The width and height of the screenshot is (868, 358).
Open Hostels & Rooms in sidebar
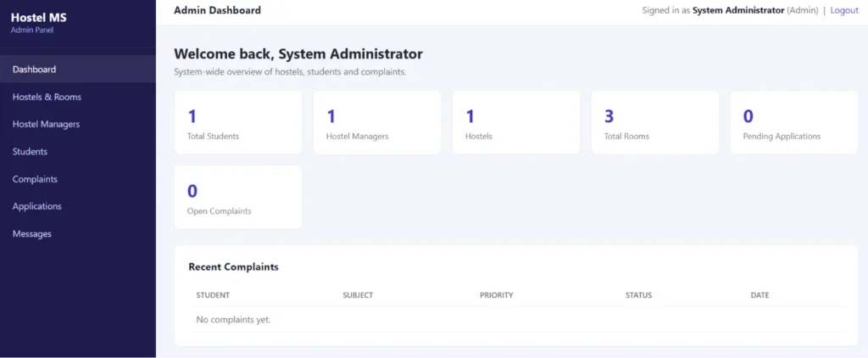78,97
